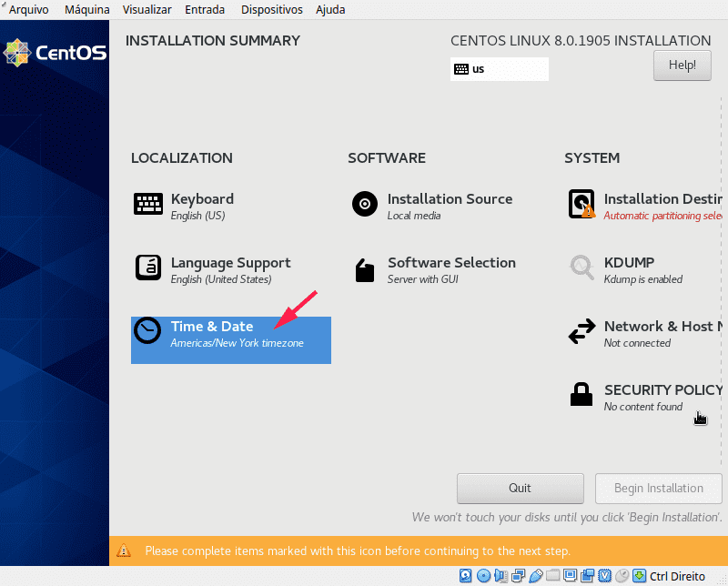
Task: Open the Entrada menu
Action: tap(205, 10)
